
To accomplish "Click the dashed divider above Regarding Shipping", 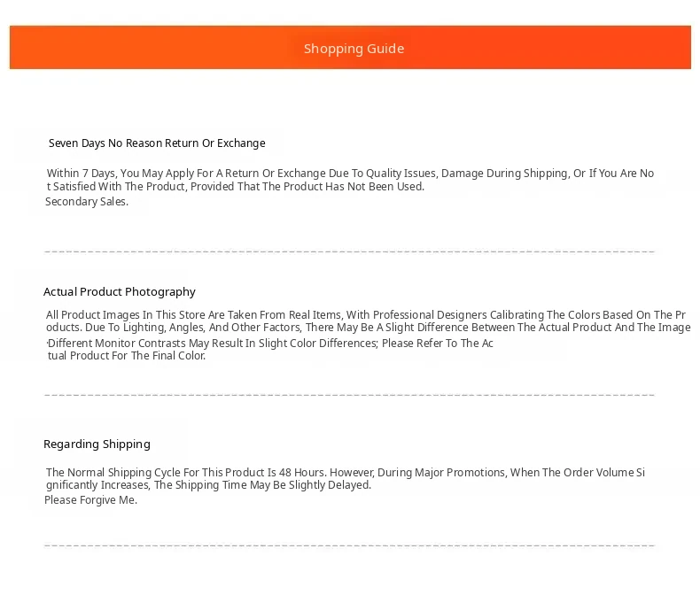I will coord(349,395).
